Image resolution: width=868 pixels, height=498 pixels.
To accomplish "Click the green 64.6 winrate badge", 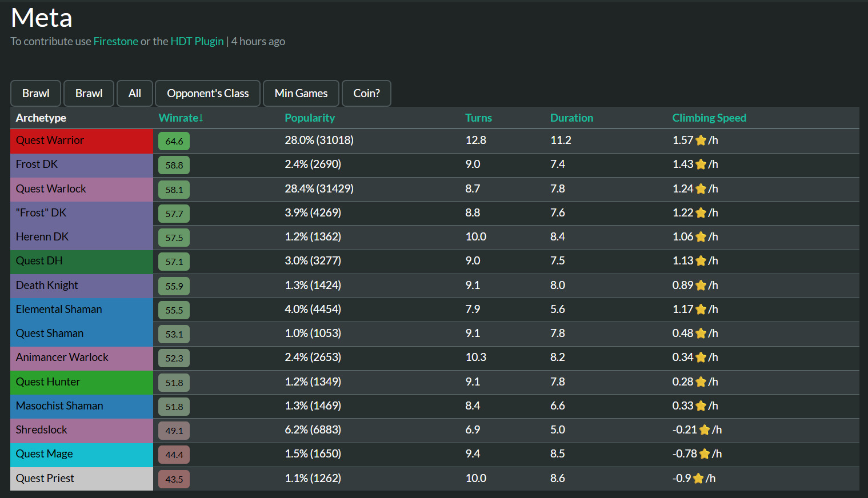I will pyautogui.click(x=174, y=141).
